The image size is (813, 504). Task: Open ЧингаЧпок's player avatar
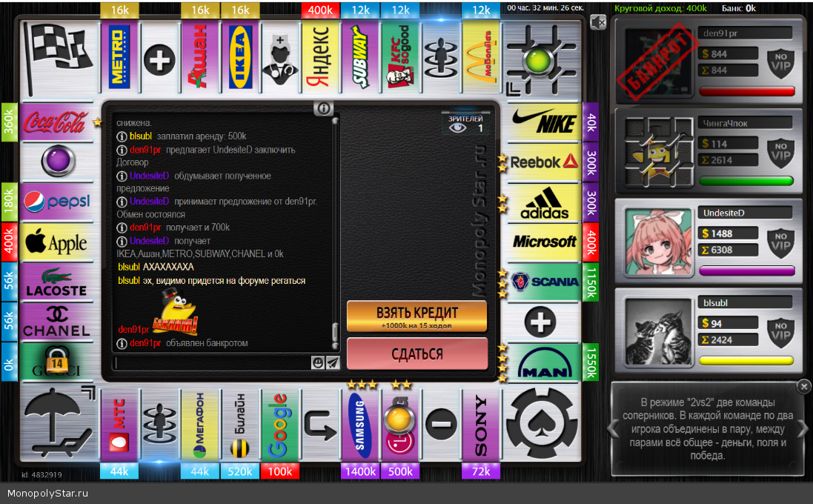coord(659,151)
